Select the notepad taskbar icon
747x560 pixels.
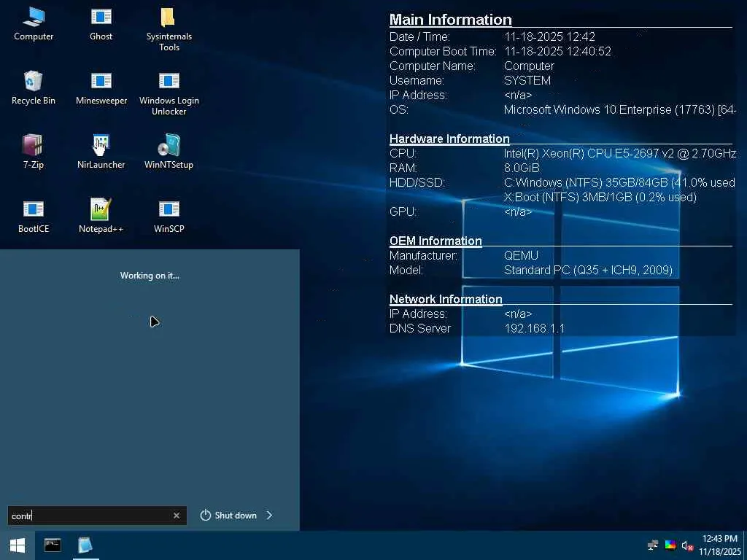85,545
